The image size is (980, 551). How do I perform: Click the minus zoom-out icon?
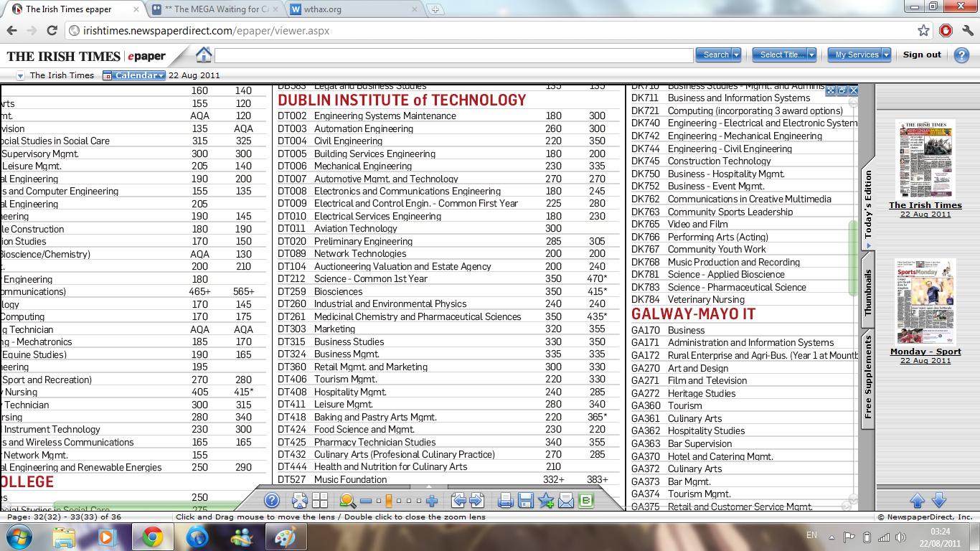point(366,501)
